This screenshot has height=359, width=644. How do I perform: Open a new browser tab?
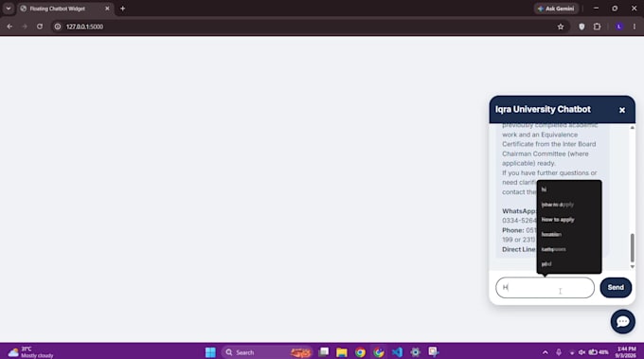122,9
